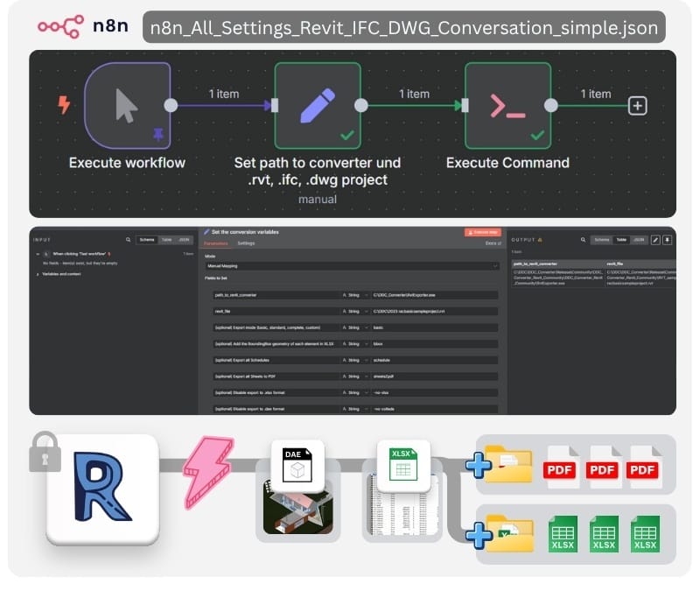This screenshot has width=700, height=591.
Task: Switch INPUT panel to Table view
Action: click(x=166, y=240)
